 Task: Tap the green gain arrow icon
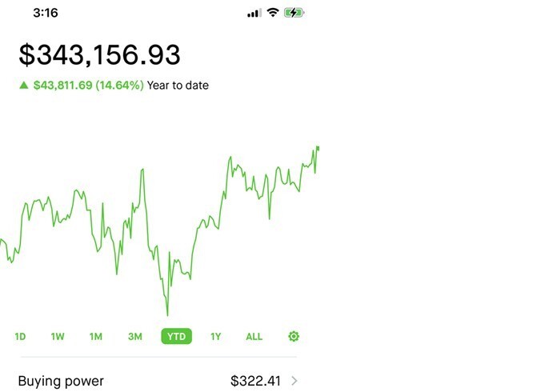[24, 85]
